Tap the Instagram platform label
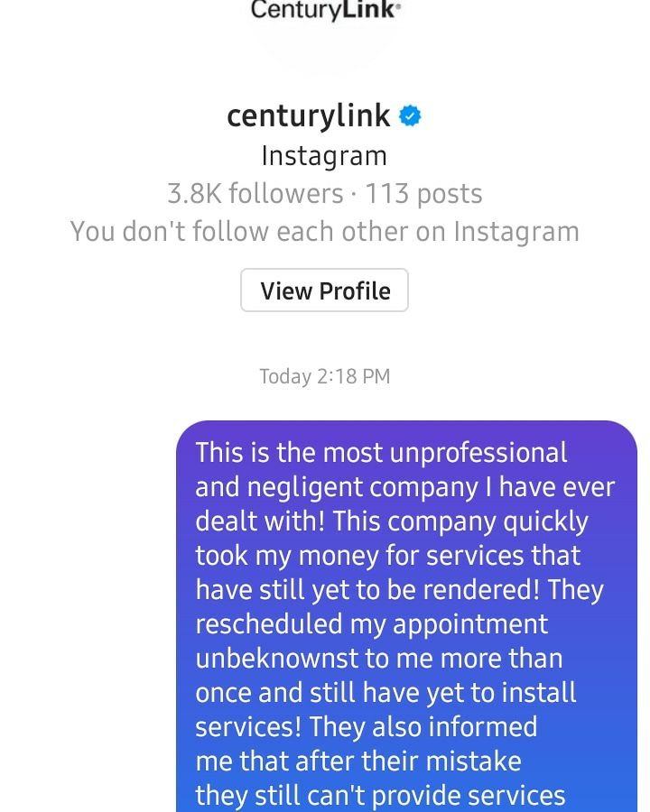 [x=325, y=154]
